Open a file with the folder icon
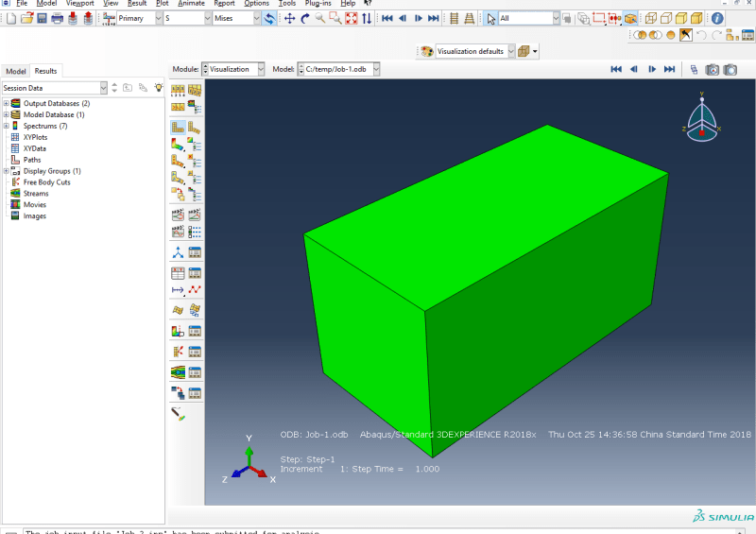Image resolution: width=756 pixels, height=534 pixels. pyautogui.click(x=27, y=18)
